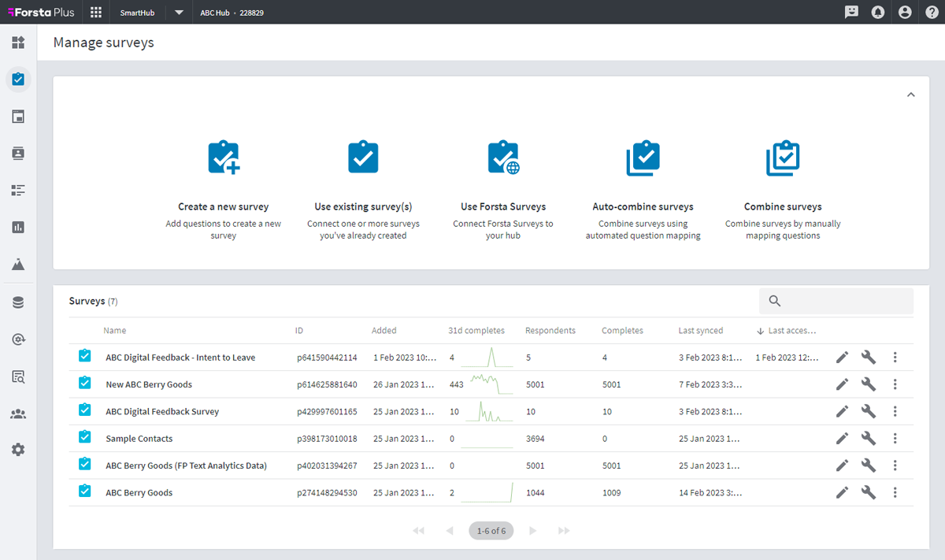The image size is (945, 560).
Task: Open the users group icon in sidebar
Action: (x=18, y=414)
